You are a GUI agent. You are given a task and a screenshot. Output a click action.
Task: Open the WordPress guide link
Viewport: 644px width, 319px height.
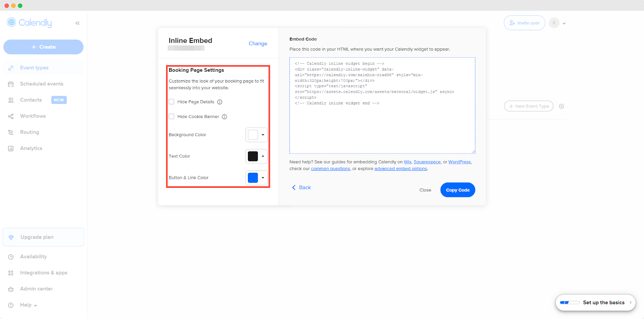coord(460,162)
